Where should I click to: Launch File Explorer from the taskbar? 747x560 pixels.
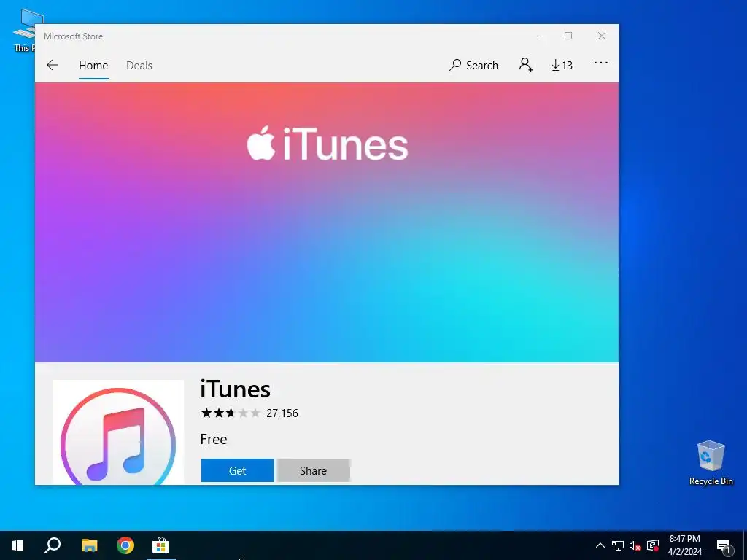pos(89,545)
